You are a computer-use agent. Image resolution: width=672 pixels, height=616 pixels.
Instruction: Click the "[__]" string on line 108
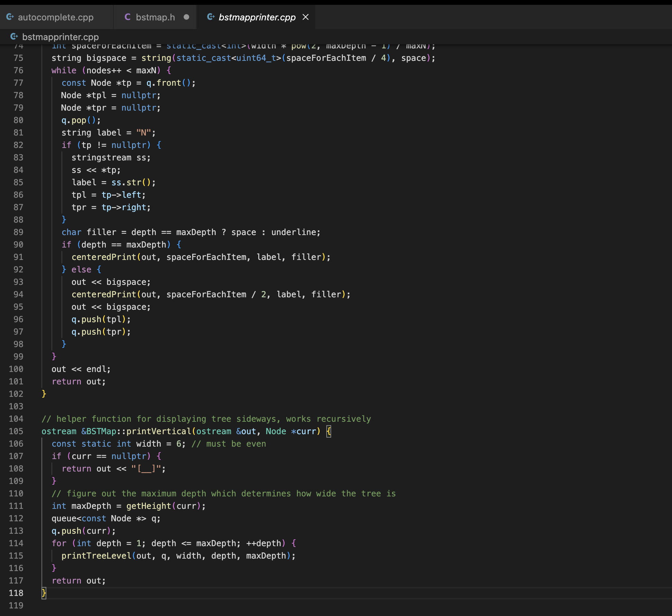coord(147,468)
